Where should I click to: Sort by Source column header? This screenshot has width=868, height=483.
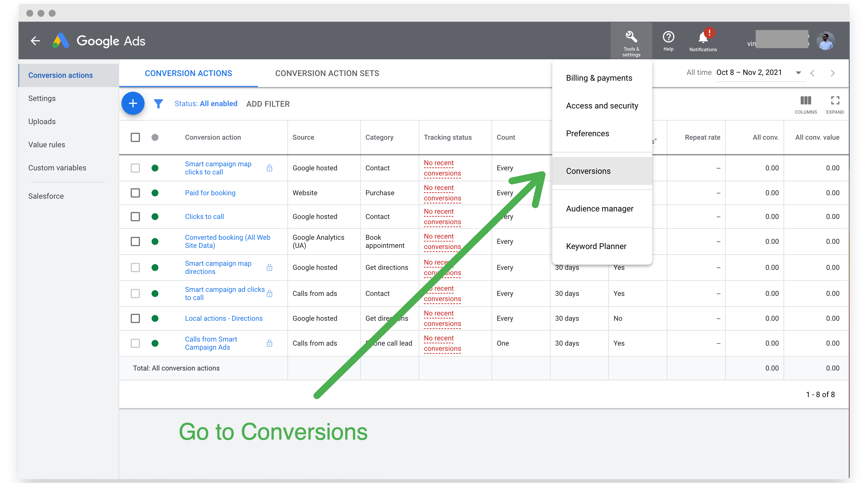point(303,137)
